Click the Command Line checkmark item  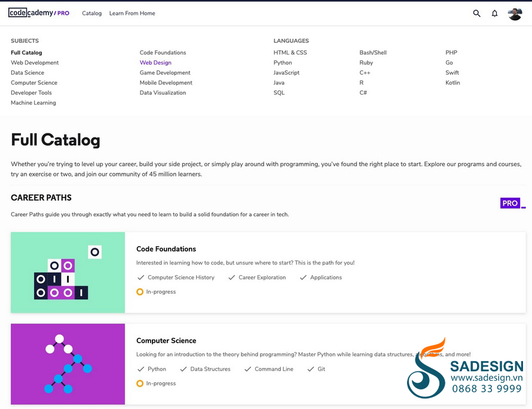point(269,369)
